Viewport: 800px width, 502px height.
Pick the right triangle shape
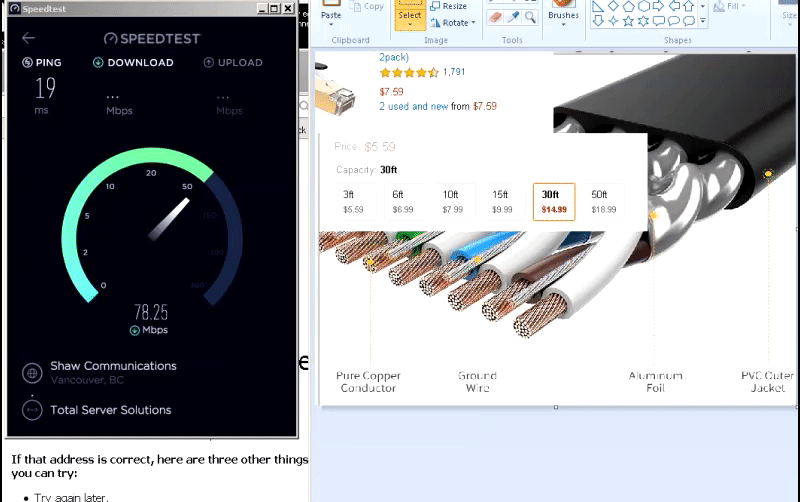point(598,6)
